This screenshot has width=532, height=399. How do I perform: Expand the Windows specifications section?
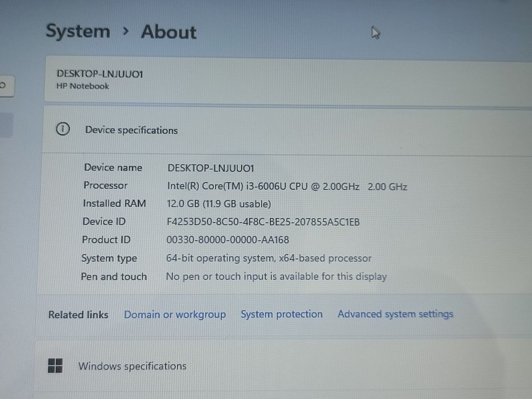click(283, 366)
